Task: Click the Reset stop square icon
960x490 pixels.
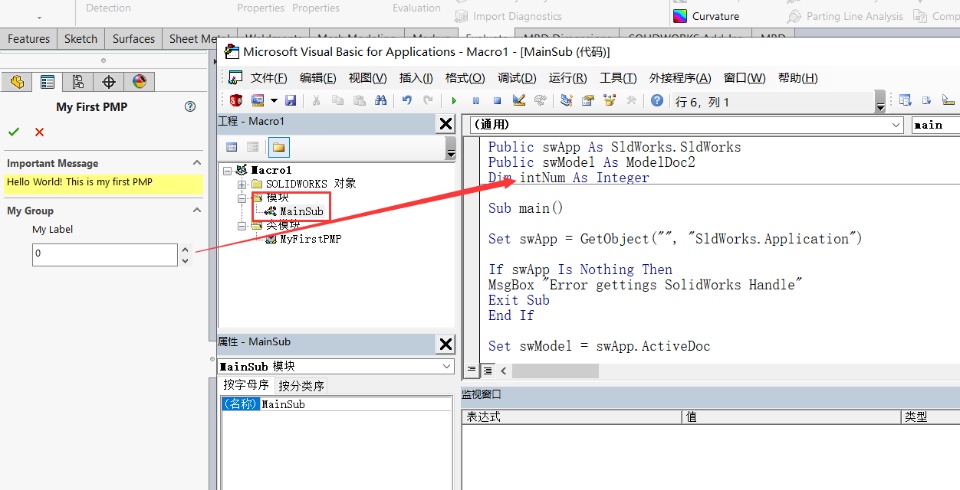Action: pos(497,100)
